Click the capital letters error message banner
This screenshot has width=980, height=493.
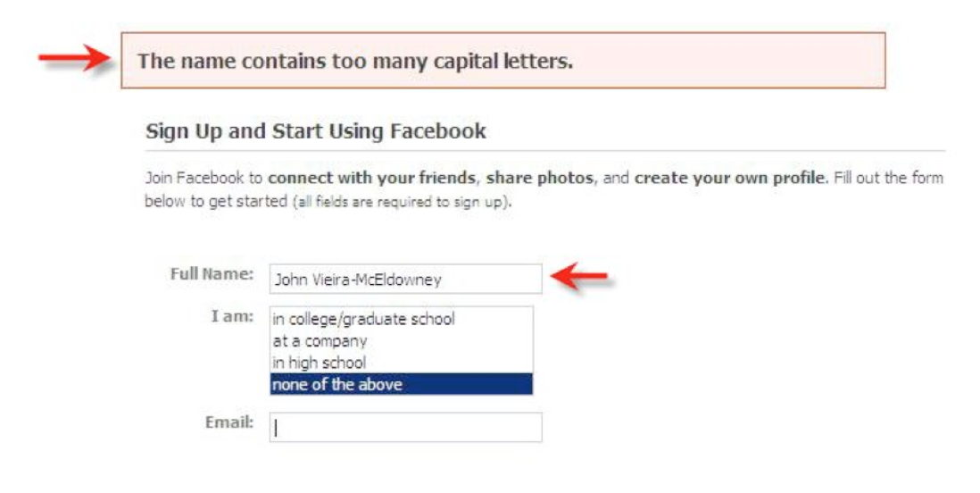[502, 62]
